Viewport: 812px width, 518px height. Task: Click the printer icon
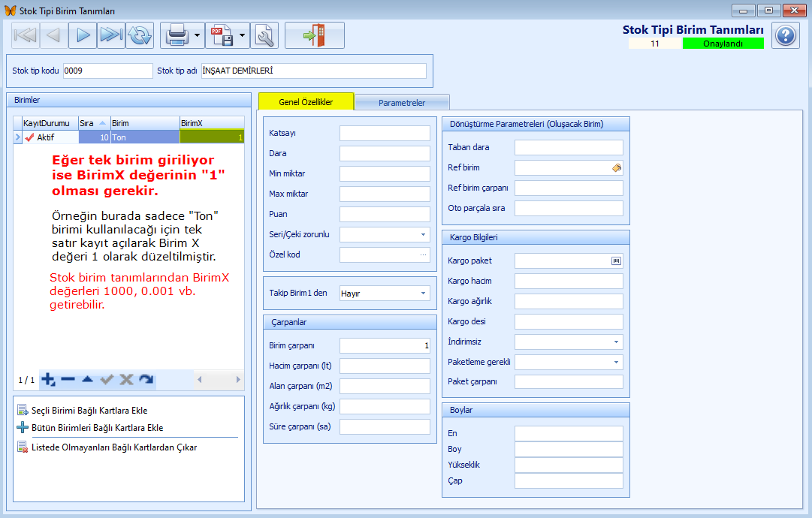pyautogui.click(x=177, y=35)
